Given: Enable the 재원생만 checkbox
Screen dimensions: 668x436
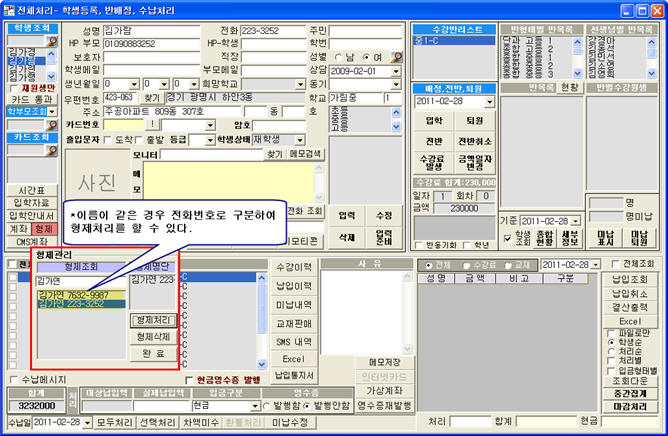Looking at the screenshot, I should point(12,89).
